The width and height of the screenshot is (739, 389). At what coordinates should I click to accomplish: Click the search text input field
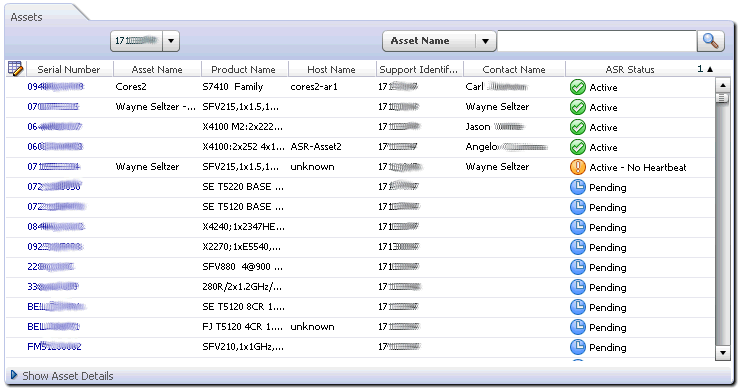coord(597,41)
